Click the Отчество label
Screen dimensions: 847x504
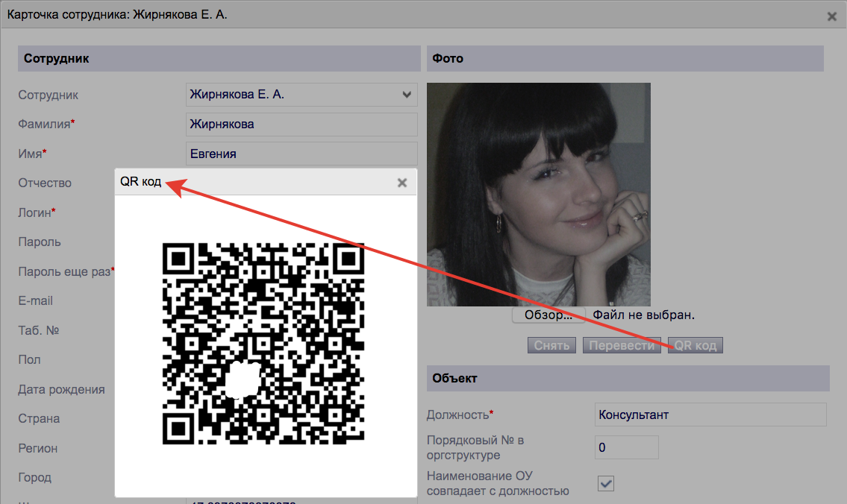click(x=45, y=183)
